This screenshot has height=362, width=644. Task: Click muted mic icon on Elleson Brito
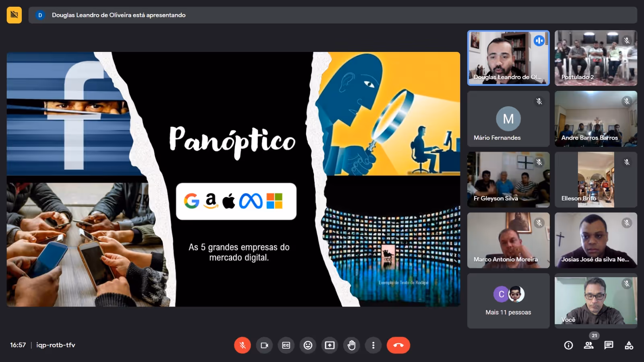[627, 162]
